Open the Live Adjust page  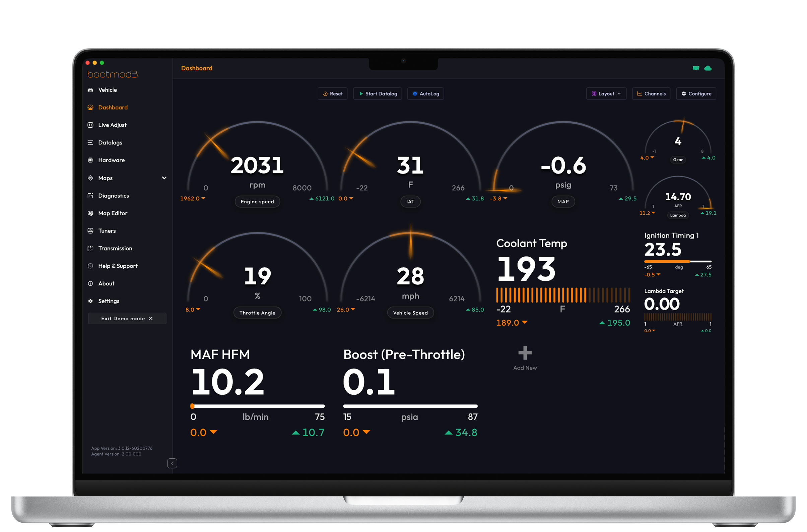pyautogui.click(x=112, y=125)
